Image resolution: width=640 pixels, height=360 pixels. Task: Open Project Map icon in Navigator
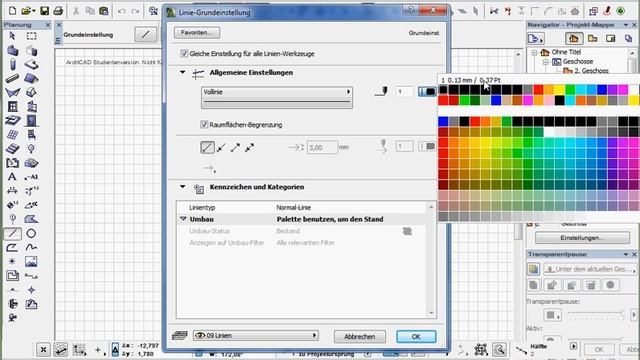[573, 39]
